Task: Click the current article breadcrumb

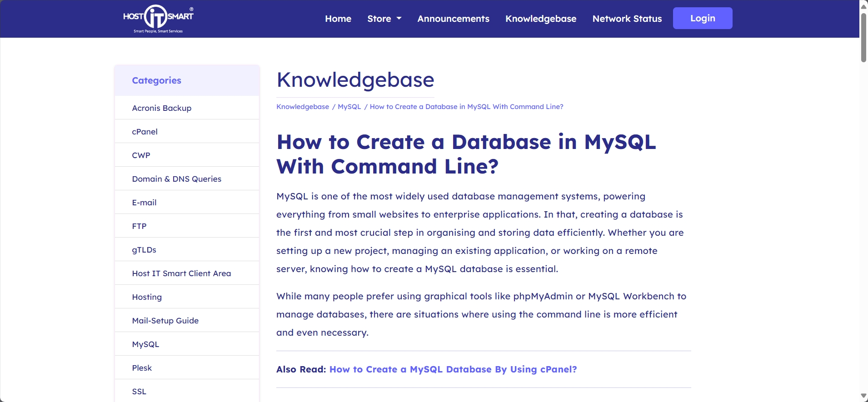Action: pyautogui.click(x=466, y=107)
